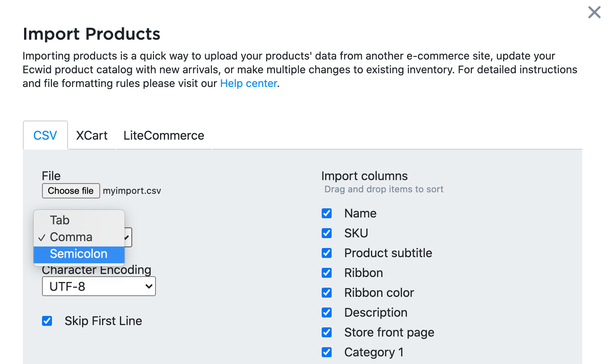Uncheck the Store front page column

(327, 332)
